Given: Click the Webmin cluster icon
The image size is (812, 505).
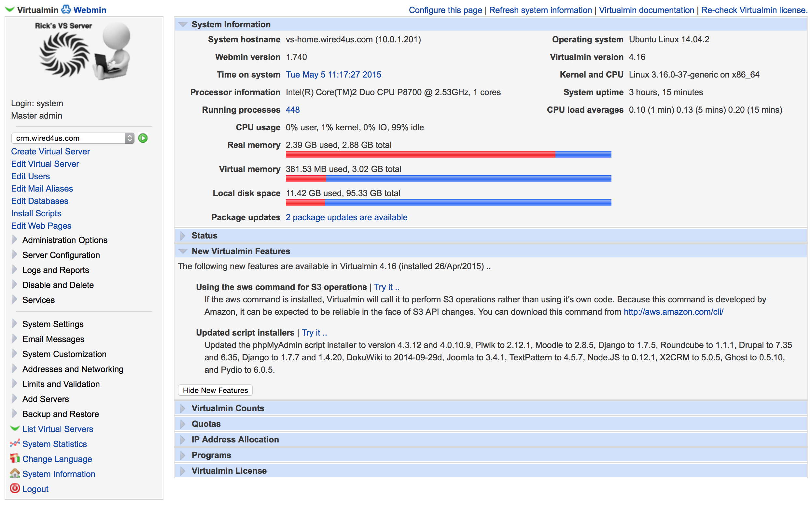Looking at the screenshot, I should point(66,9).
